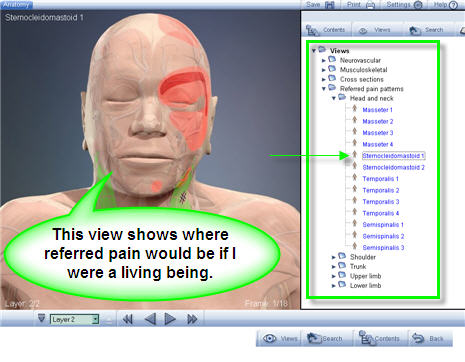
Task: Click the figure icon beside Sternocleidomastoid 2
Action: pos(355,166)
